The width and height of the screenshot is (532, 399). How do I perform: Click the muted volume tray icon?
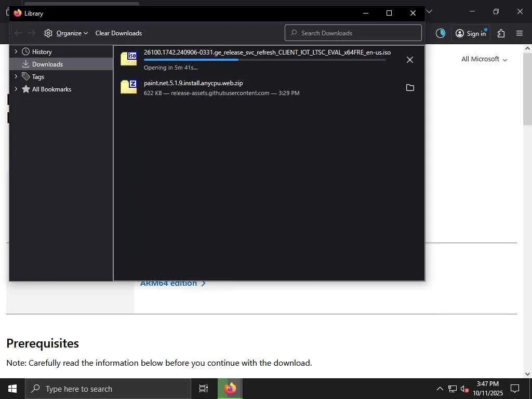[464, 389]
